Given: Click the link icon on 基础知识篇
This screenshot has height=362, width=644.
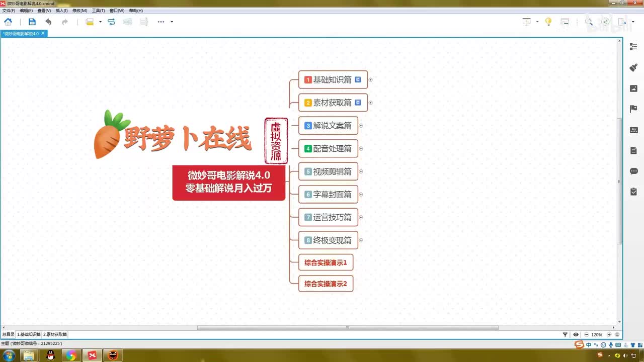Looking at the screenshot, I should coord(358,79).
